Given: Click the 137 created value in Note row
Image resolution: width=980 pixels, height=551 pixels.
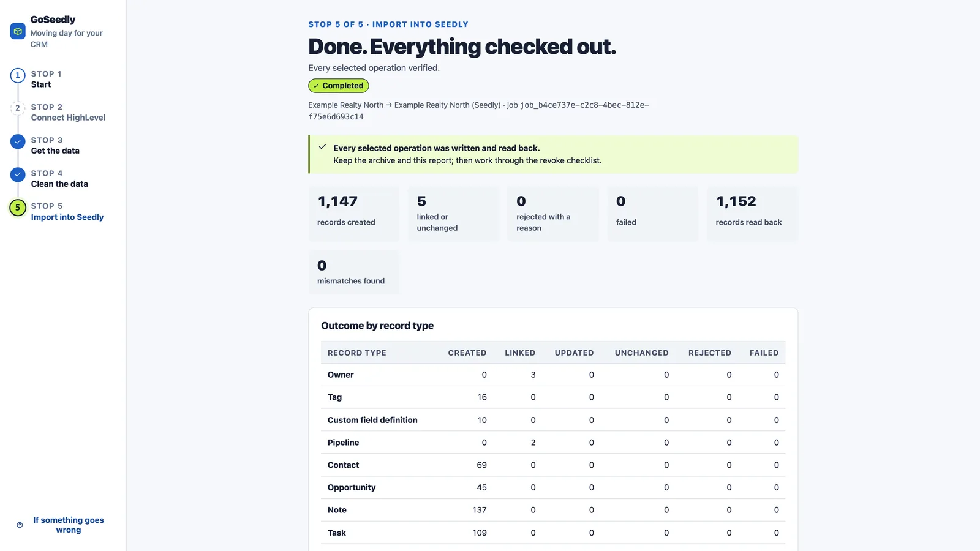Looking at the screenshot, I should pyautogui.click(x=480, y=510).
